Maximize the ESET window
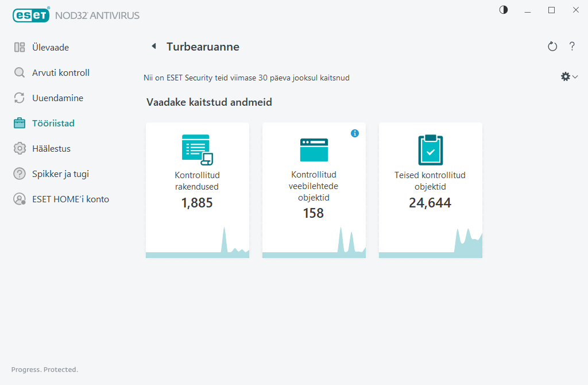Screen dimensions: 588x385 pos(552,10)
